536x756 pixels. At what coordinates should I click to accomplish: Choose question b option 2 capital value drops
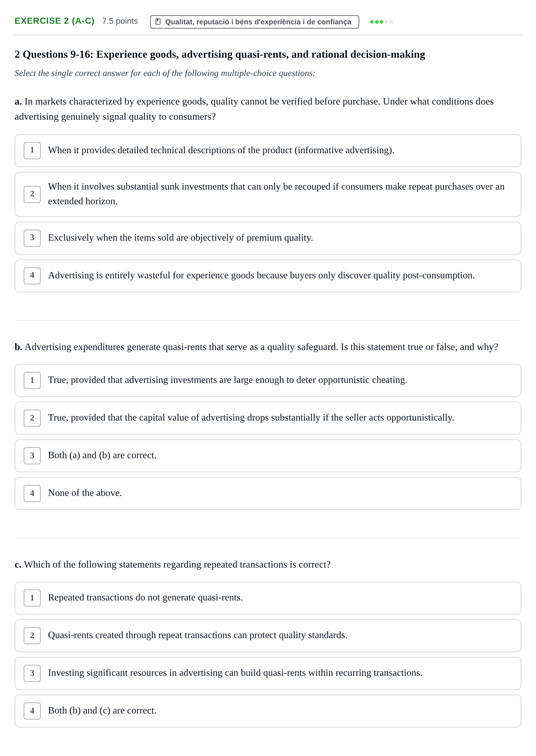[x=268, y=418]
